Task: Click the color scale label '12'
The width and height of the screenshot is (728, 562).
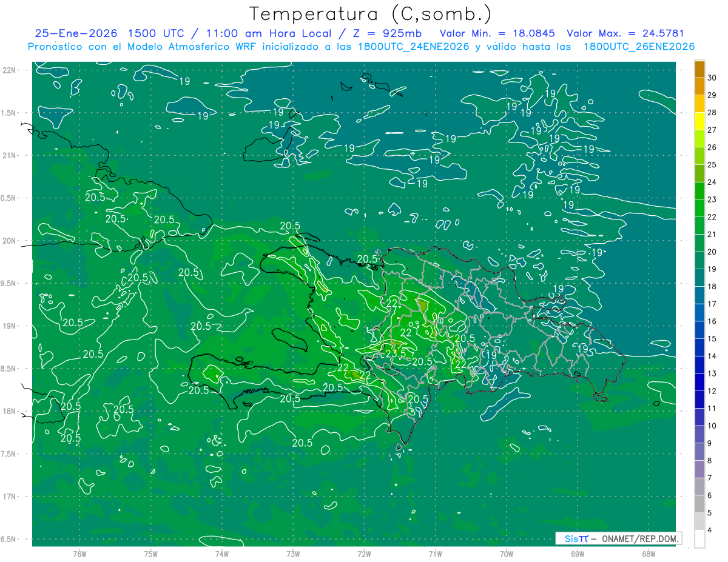Action: (x=712, y=391)
